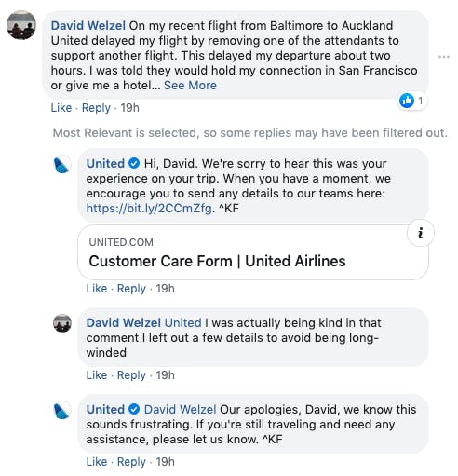Open the bit.ly/2CCmZfg link

click(x=149, y=208)
